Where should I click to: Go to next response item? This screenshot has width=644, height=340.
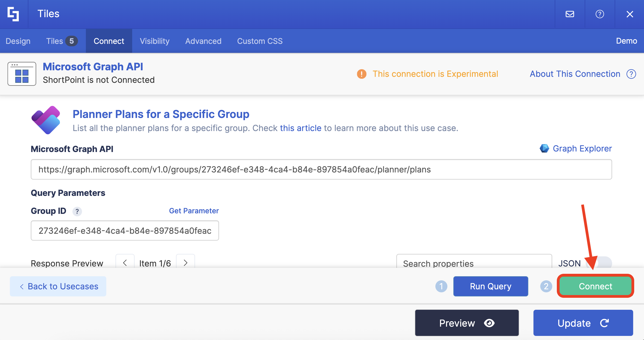coord(186,263)
